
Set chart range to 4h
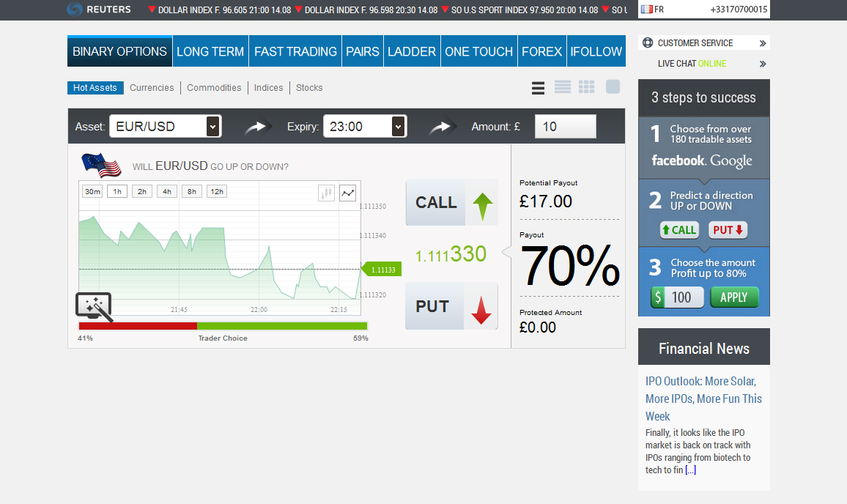pyautogui.click(x=167, y=191)
